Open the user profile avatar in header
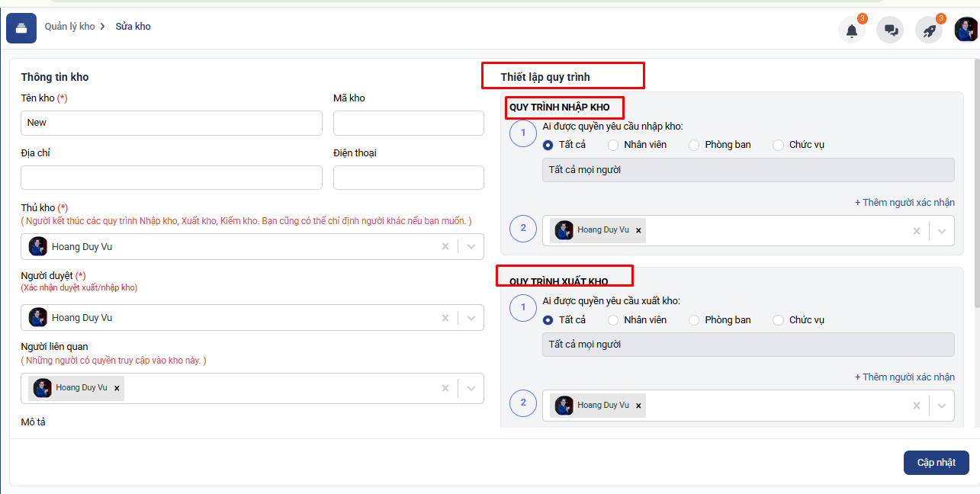 point(966,30)
